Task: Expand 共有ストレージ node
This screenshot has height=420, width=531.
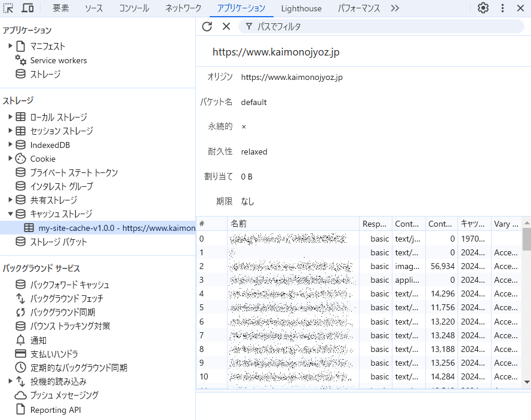Action: (x=10, y=200)
